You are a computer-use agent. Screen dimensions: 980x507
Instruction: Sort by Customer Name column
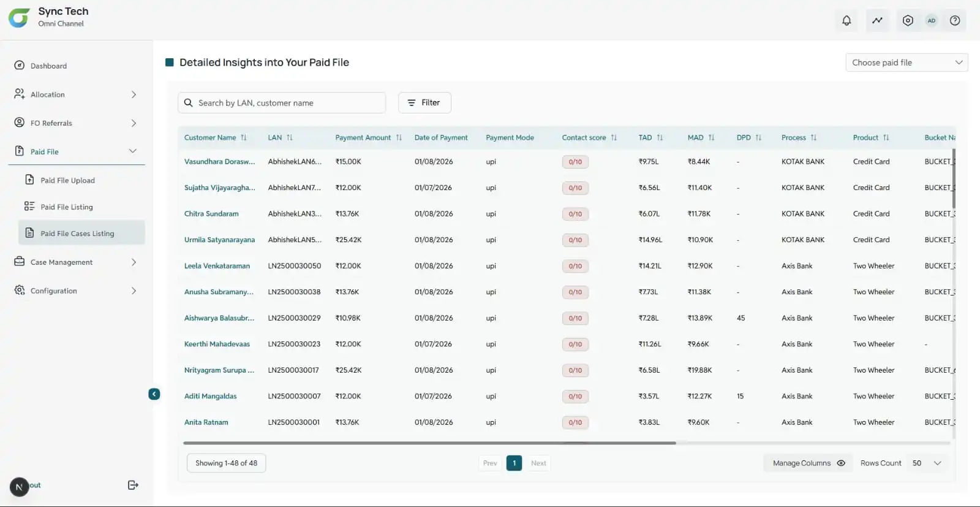[x=244, y=138]
